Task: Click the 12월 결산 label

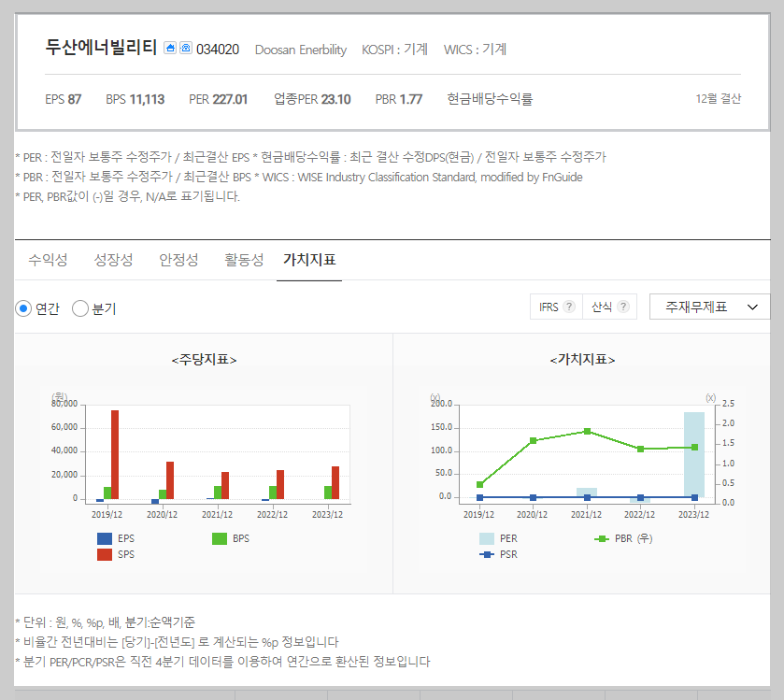Action: 718,98
